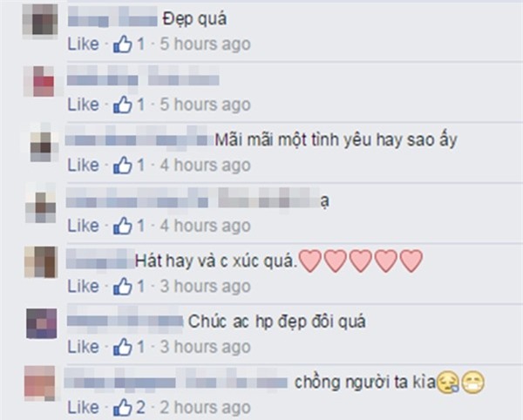Viewport: 523px width, 420px height.
Task: Open the timestamp on 'Đẹp quá' comment
Action: [205, 44]
